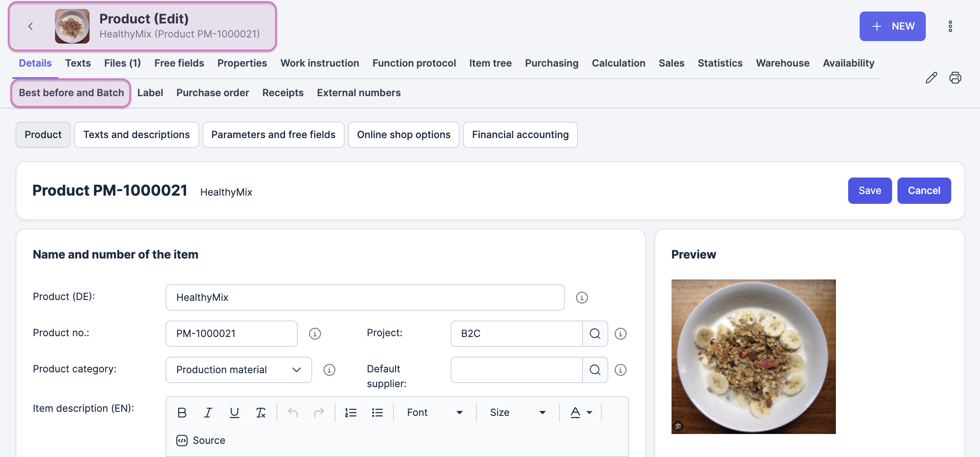Click the remove format icon
This screenshot has height=457, width=980.
click(x=260, y=412)
